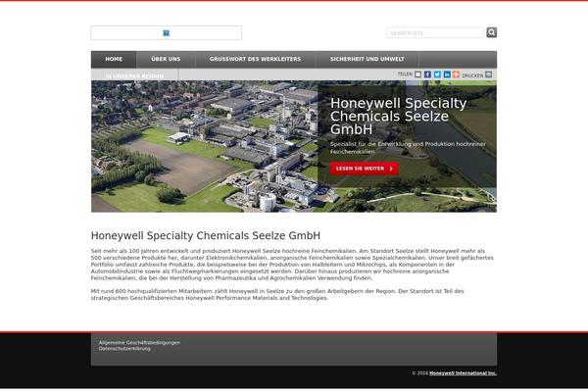This screenshot has height=392, width=588.
Task: Click the search magnifier button
Action: pos(492,32)
